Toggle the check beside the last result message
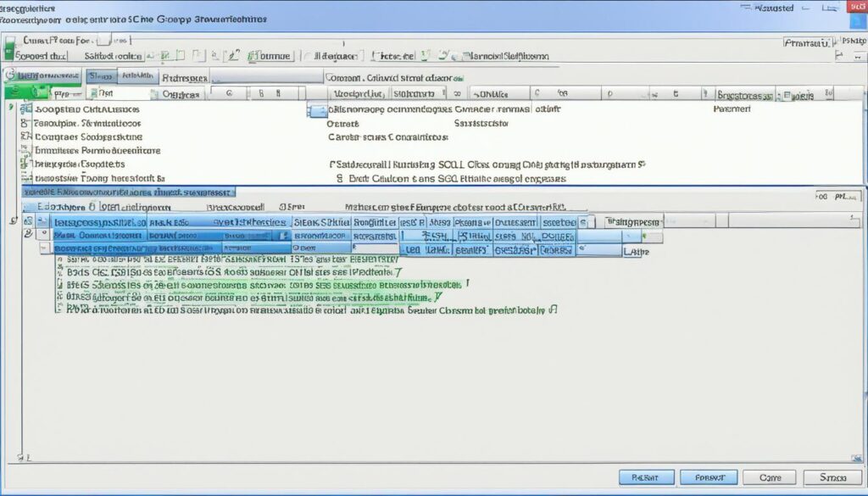This screenshot has height=496, width=868. (553, 309)
